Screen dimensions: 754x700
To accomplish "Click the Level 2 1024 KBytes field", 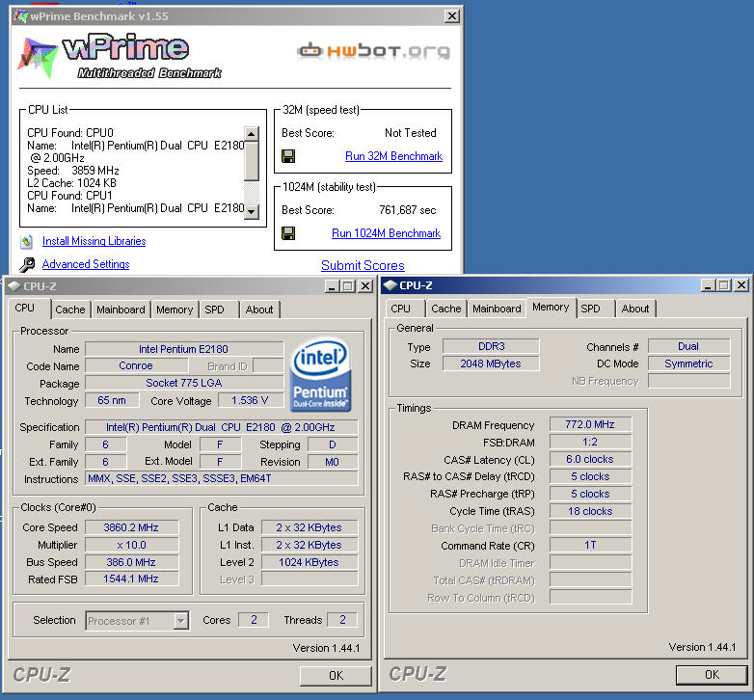I will [x=310, y=562].
